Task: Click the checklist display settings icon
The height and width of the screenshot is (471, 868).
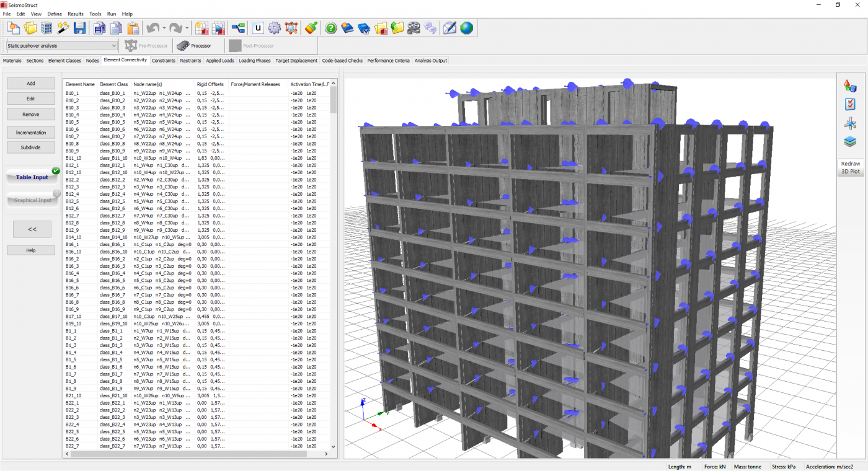Action: [850, 104]
